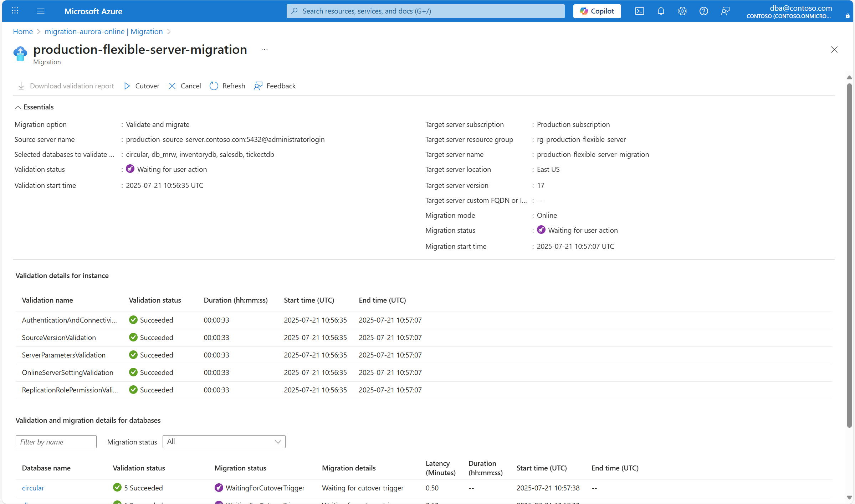Open the Migration status dropdown
The width and height of the screenshot is (855, 504).
[224, 442]
